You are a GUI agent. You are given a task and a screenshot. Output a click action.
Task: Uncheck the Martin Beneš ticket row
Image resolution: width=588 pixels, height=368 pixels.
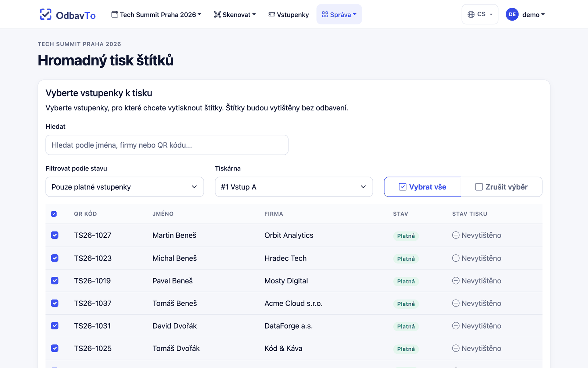(55, 235)
